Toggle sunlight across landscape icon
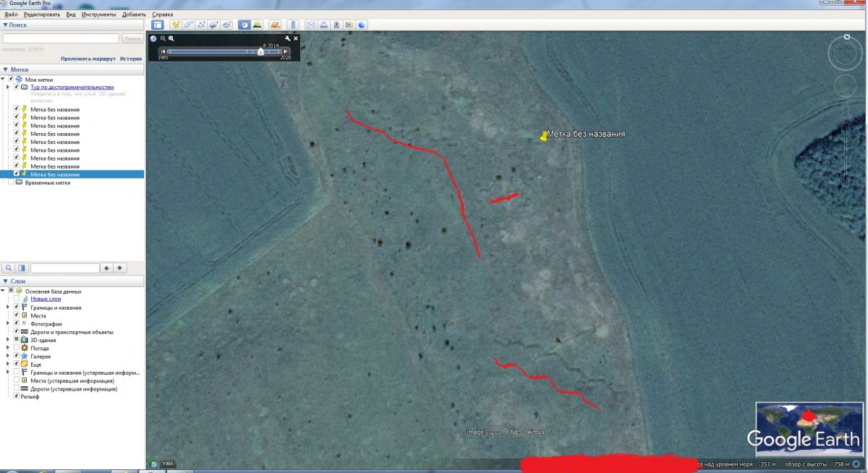868x473 pixels. pyautogui.click(x=257, y=25)
